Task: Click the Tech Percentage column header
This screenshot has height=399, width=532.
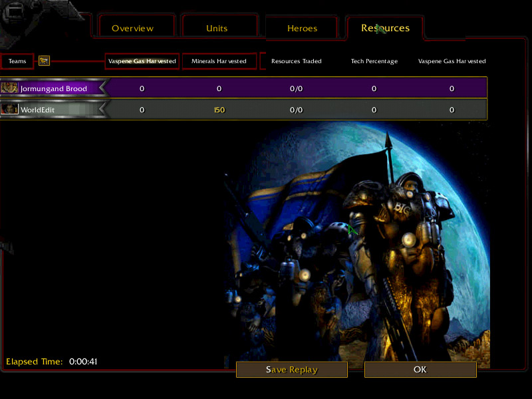Action: coord(374,61)
